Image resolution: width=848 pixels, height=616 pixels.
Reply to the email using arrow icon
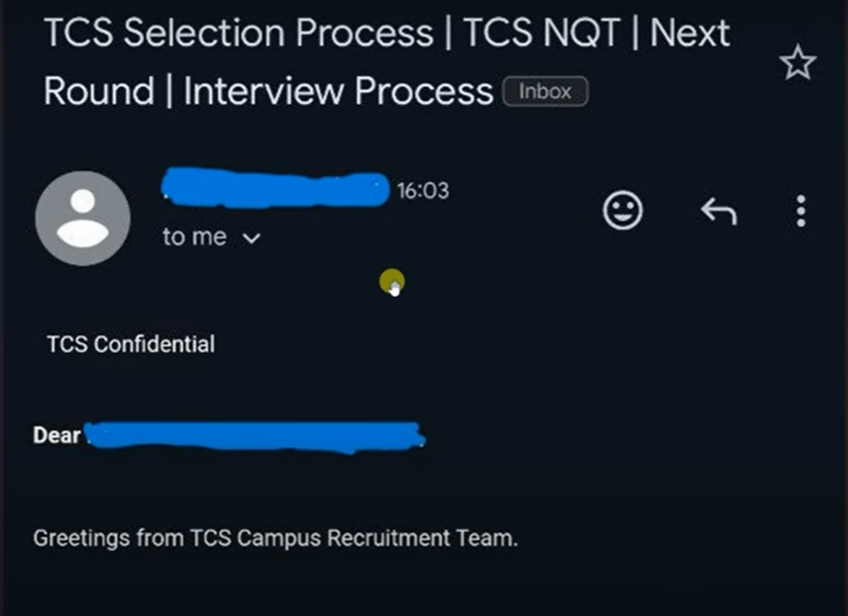719,211
